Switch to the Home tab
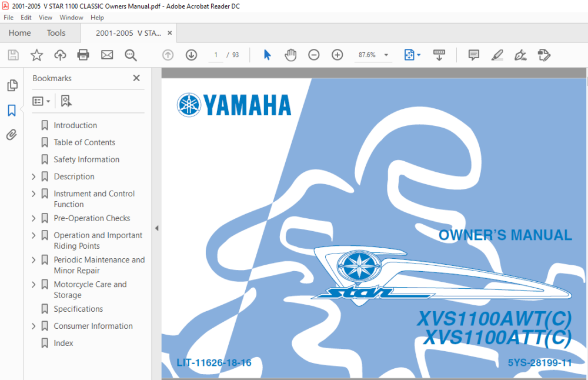This screenshot has width=588, height=380. pyautogui.click(x=20, y=33)
